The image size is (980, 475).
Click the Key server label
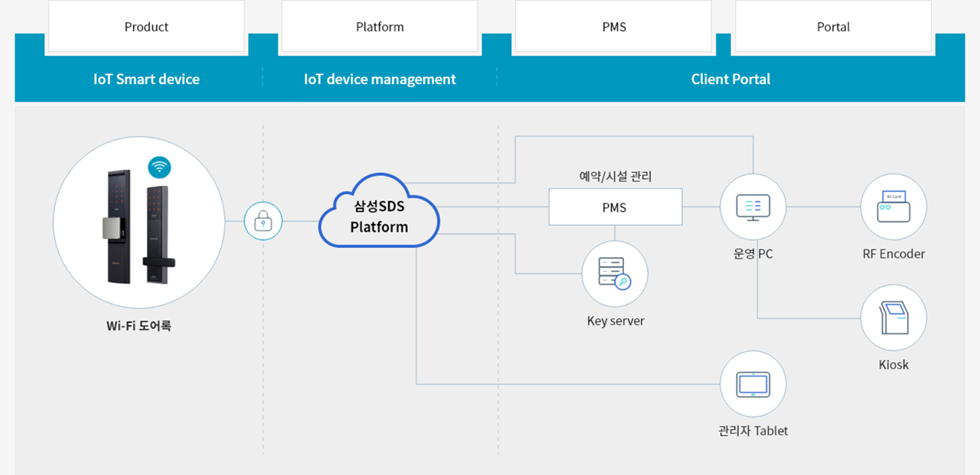(616, 321)
